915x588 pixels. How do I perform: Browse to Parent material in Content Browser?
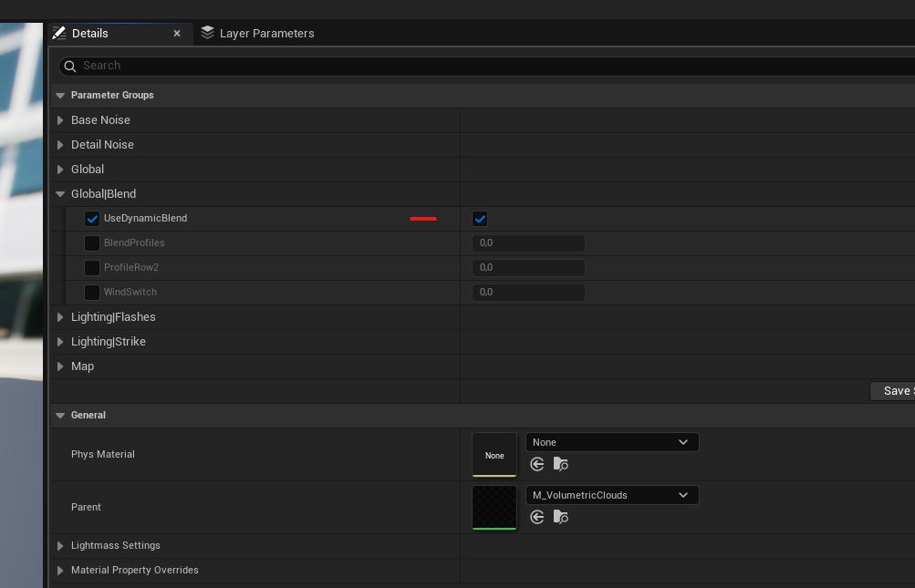(561, 517)
